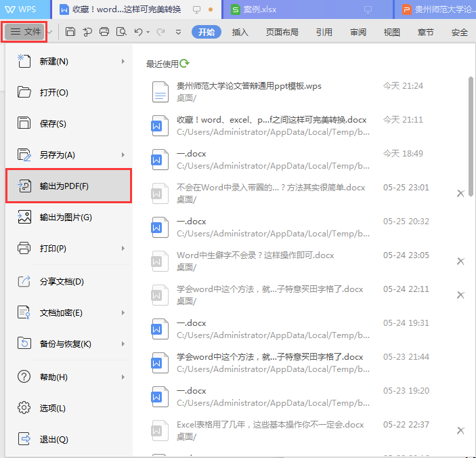
Task: Remove Excel表格用了几年 entry with X
Action: point(460,430)
